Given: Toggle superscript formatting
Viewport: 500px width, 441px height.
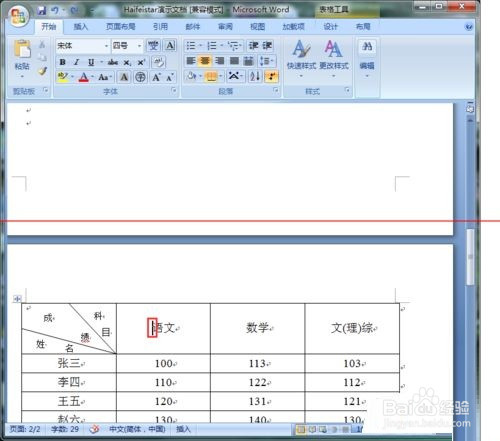Looking at the screenshot, I should (x=141, y=62).
